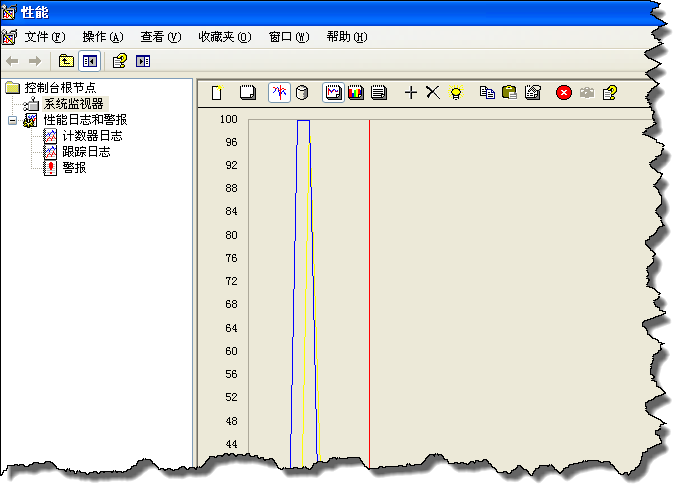Click the Copy Properties icon
Screen dimensions: 689x499
pyautogui.click(x=487, y=93)
